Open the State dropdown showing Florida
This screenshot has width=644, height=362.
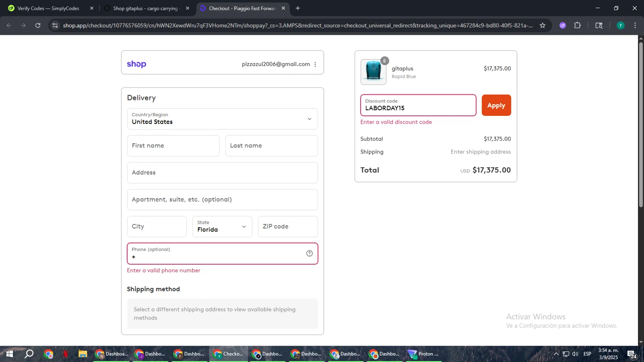[222, 226]
